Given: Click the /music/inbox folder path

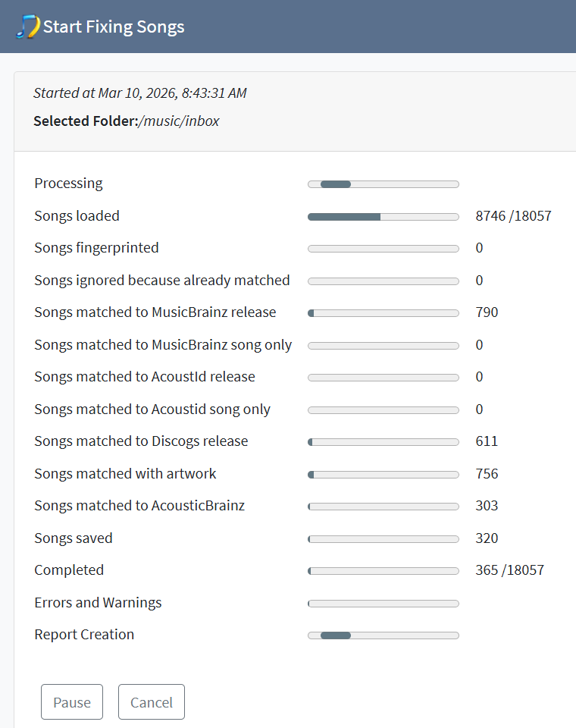Looking at the screenshot, I should 179,121.
